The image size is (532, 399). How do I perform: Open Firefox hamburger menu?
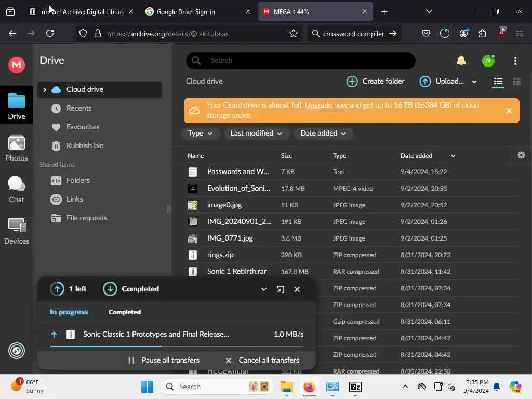click(x=519, y=33)
